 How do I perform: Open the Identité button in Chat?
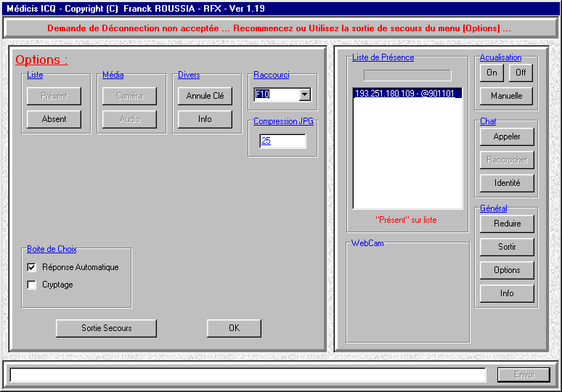pos(507,183)
